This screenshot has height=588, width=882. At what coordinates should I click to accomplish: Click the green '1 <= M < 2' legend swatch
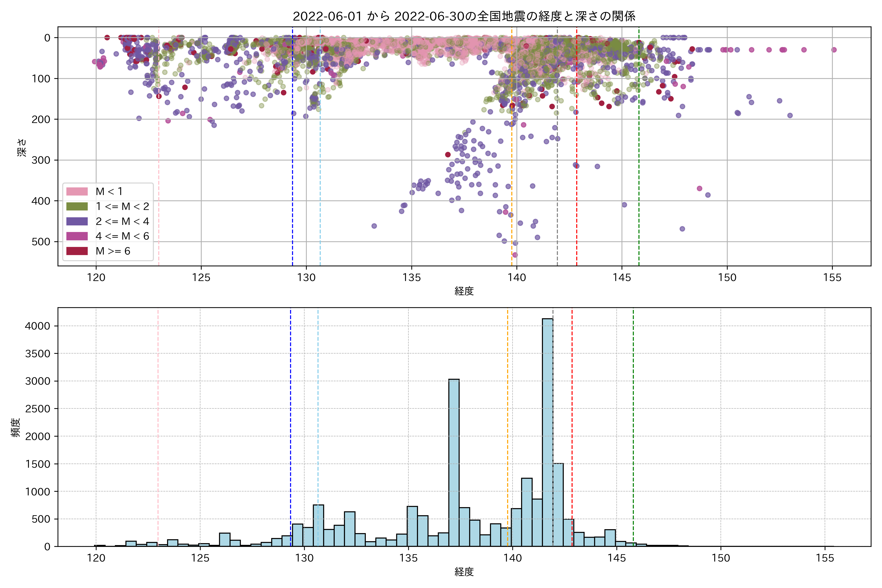77,207
